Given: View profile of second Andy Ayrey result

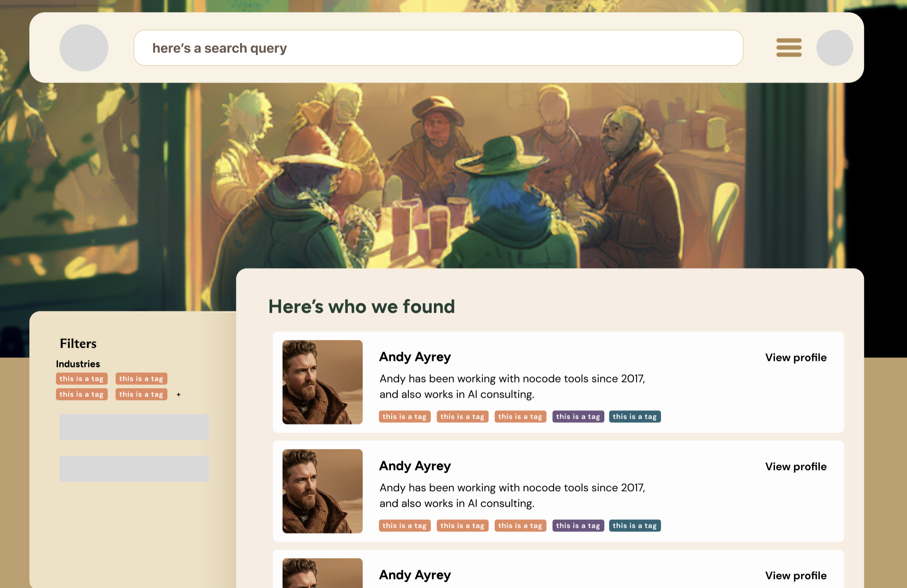Looking at the screenshot, I should pyautogui.click(x=795, y=466).
